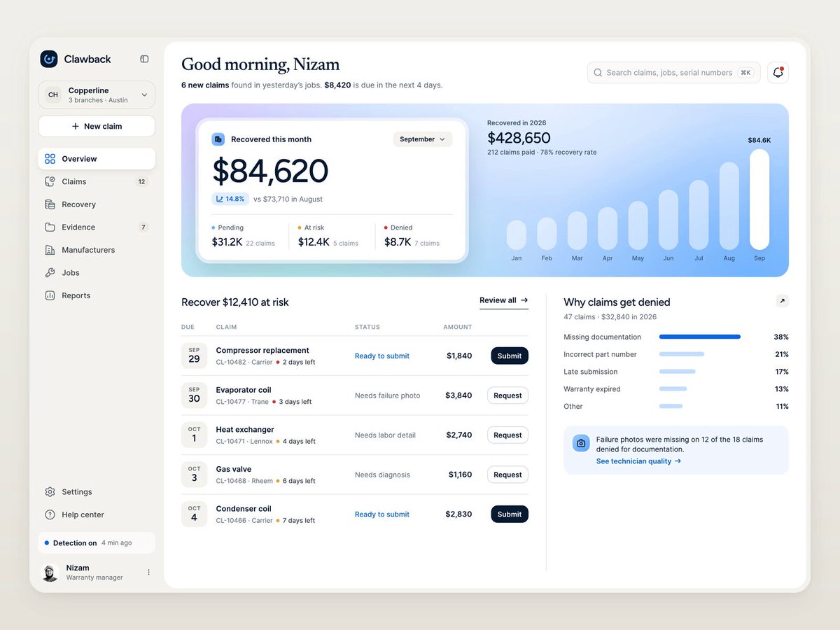Click Nizam's profile avatar
This screenshot has height=630, width=840.
pyautogui.click(x=50, y=573)
